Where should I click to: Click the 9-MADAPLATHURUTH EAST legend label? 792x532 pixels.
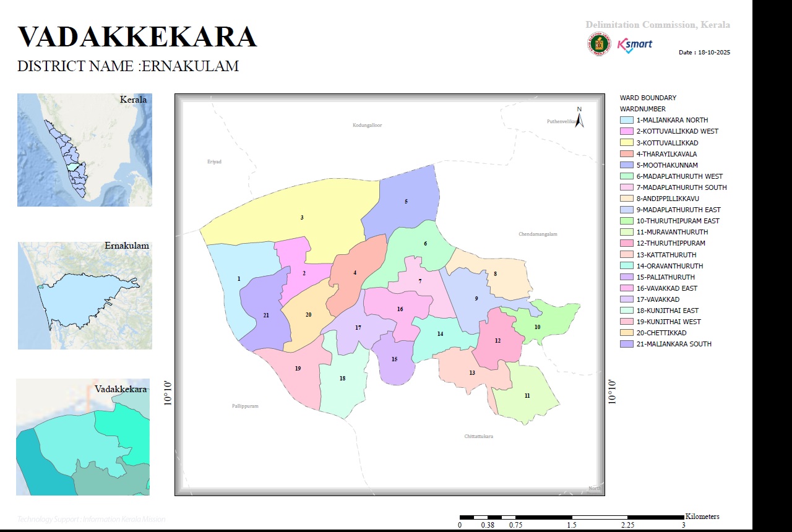(x=678, y=210)
